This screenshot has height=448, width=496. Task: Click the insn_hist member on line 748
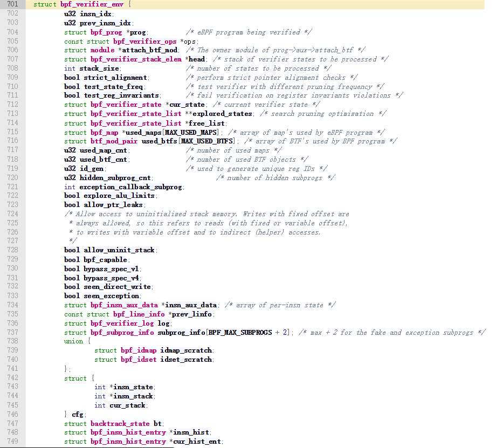click(191, 432)
